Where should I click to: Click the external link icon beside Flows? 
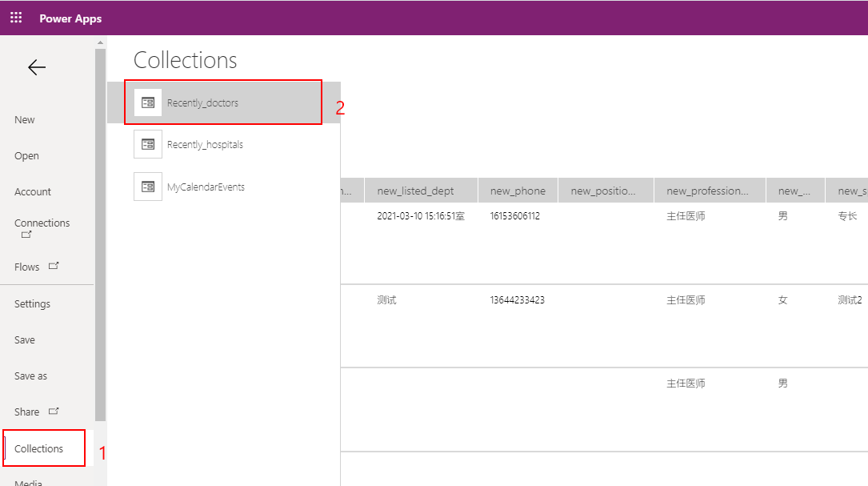54,265
